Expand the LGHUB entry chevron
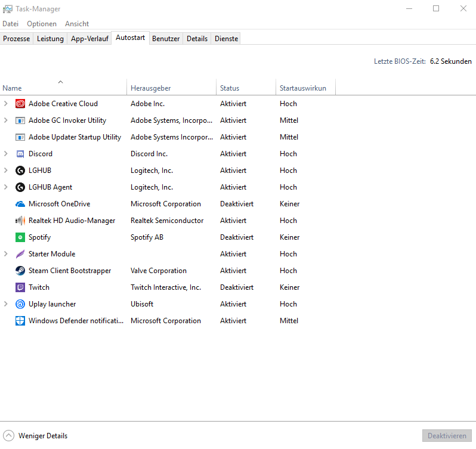The height and width of the screenshot is (449, 476). coord(6,171)
